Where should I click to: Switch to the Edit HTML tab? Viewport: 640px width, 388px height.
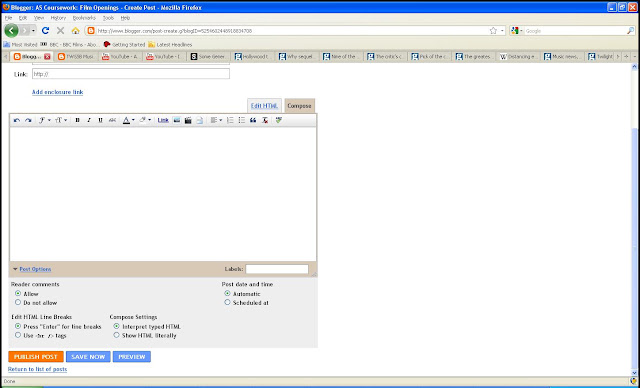[264, 106]
